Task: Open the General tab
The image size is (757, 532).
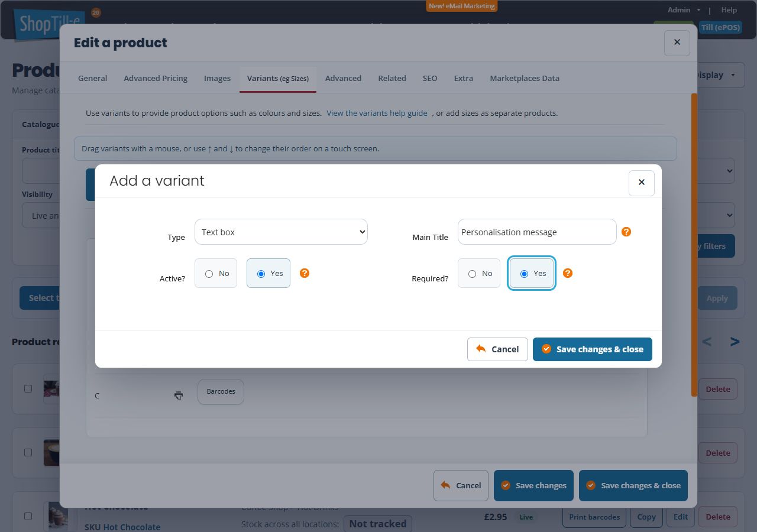Action: point(93,78)
